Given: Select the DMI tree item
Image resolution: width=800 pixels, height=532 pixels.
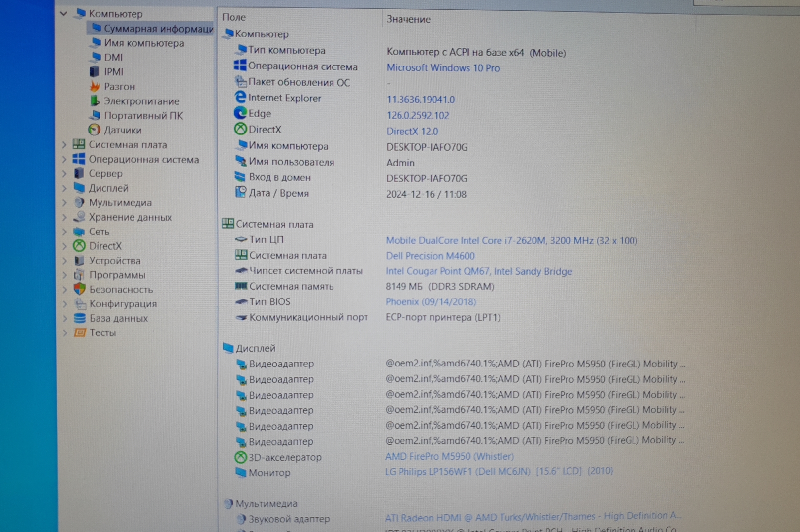Looking at the screenshot, I should coord(113,58).
